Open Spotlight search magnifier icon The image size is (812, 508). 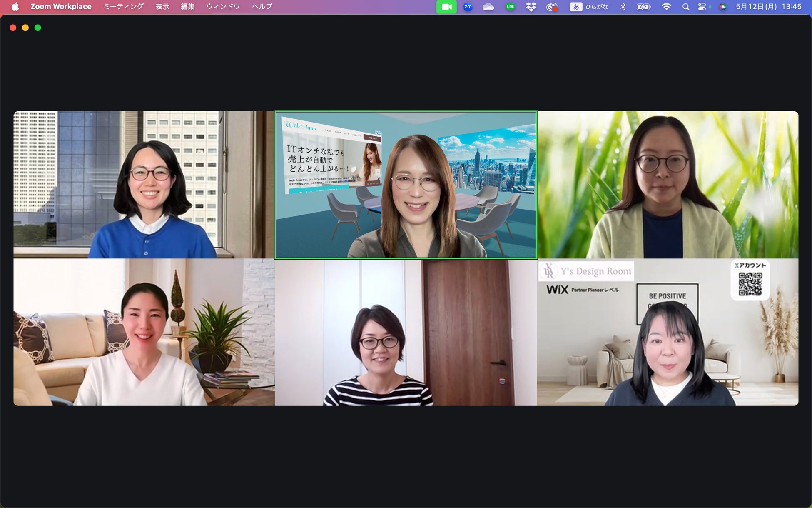[686, 7]
